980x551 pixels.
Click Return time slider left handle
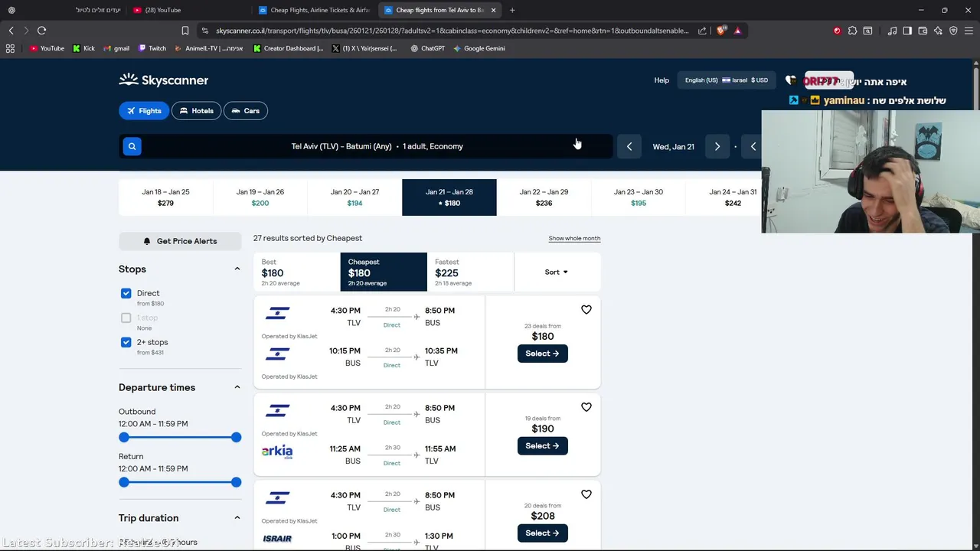124,482
